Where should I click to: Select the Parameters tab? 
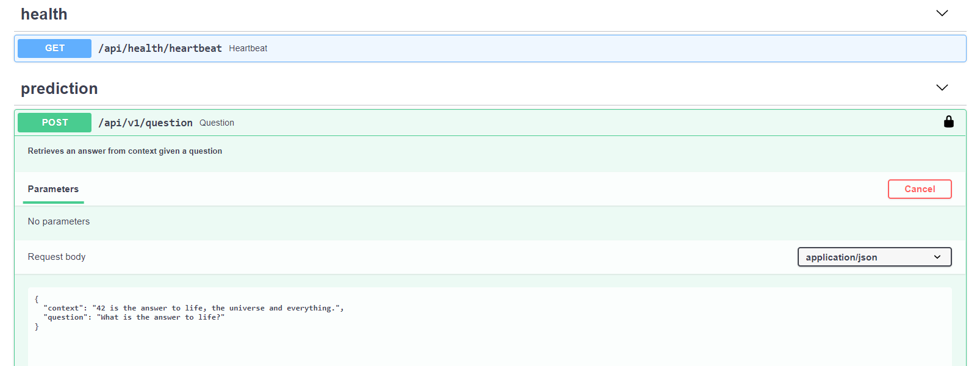click(x=53, y=189)
